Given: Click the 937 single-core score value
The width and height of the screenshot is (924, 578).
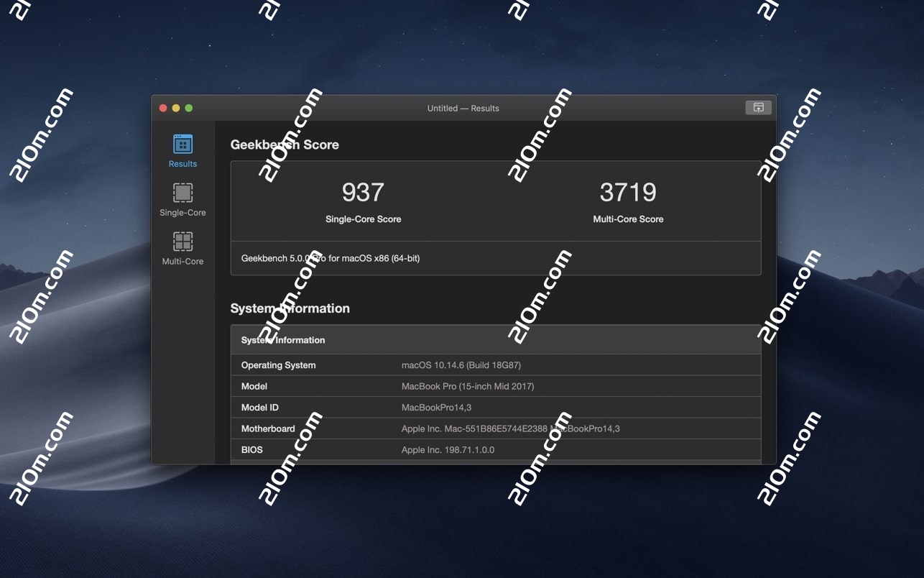Looking at the screenshot, I should point(363,192).
